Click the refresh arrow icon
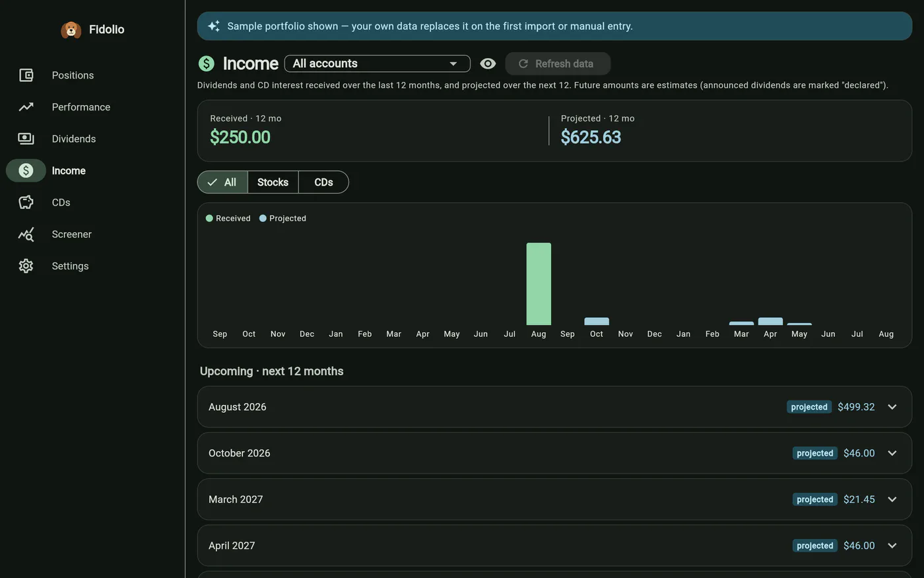Viewport: 924px width, 578px height. (x=523, y=63)
